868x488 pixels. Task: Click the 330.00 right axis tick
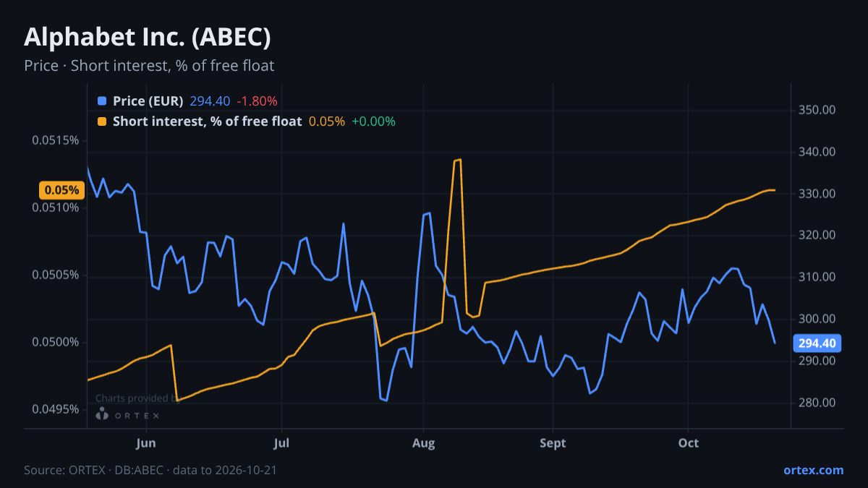[817, 194]
